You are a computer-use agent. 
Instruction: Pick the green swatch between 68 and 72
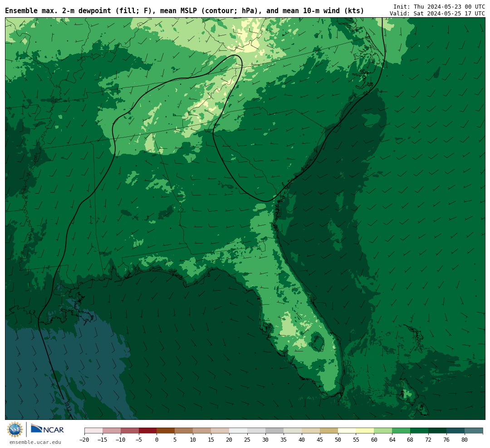point(420,431)
